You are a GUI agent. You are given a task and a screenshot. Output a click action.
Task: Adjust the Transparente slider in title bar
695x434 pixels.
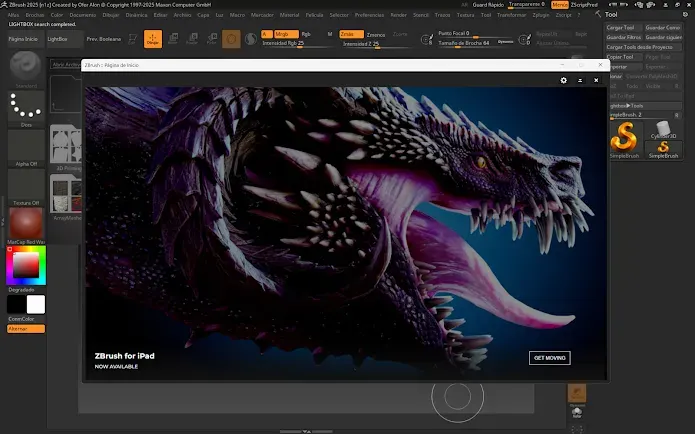click(x=527, y=5)
